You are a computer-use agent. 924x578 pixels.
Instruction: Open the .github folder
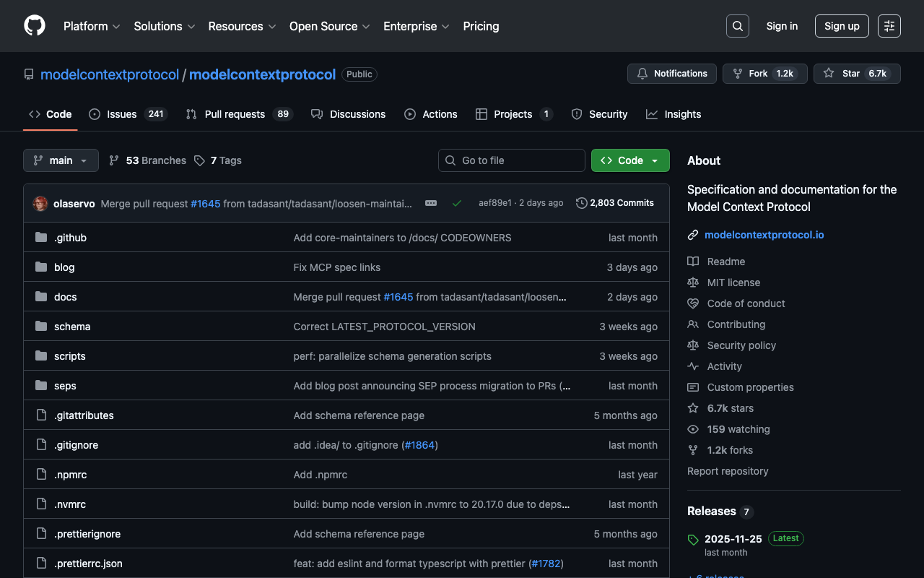click(x=70, y=238)
